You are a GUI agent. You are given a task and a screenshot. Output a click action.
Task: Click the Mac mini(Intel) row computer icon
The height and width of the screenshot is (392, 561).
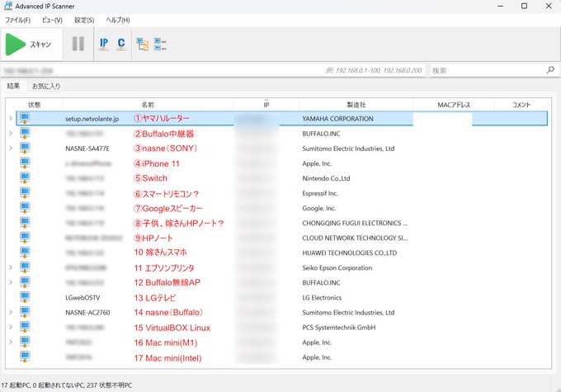coord(25,357)
